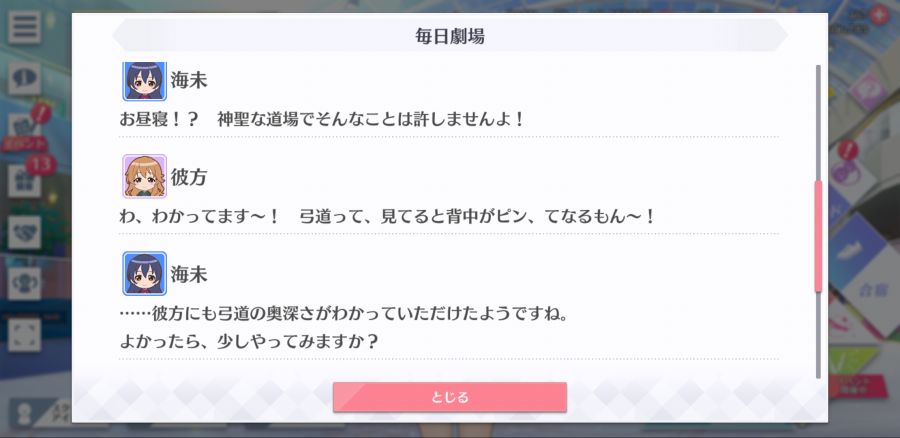
Task: Click the 毎日劇場 title header
Action: click(449, 36)
